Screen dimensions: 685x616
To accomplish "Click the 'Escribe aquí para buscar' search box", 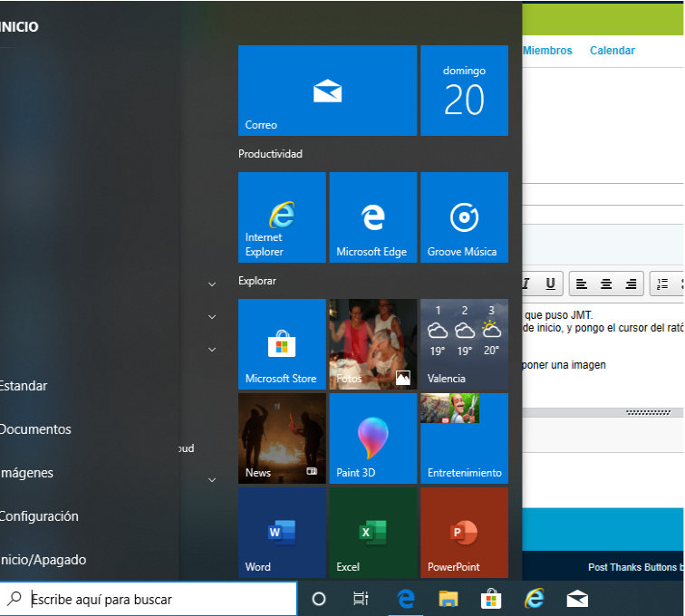I will tap(148, 599).
